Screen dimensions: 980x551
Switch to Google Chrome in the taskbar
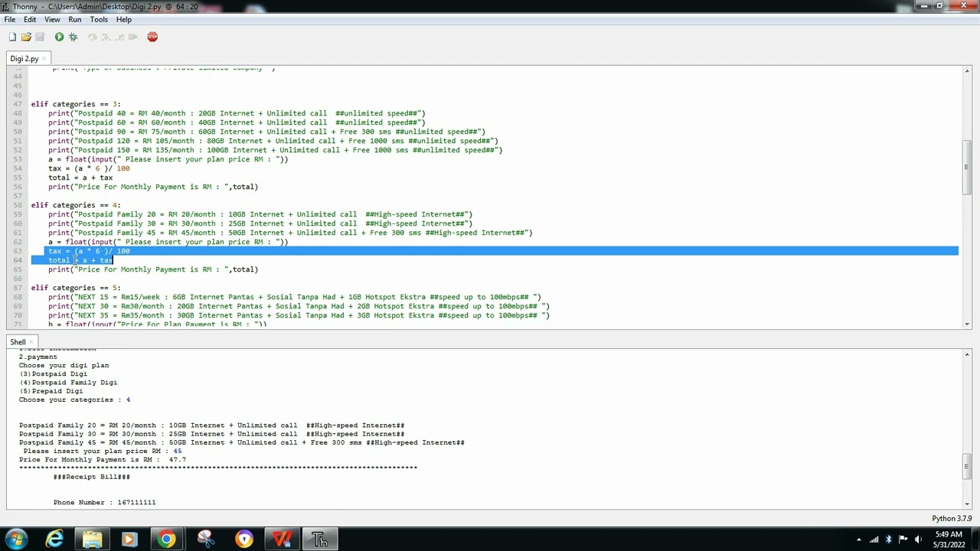pyautogui.click(x=167, y=540)
